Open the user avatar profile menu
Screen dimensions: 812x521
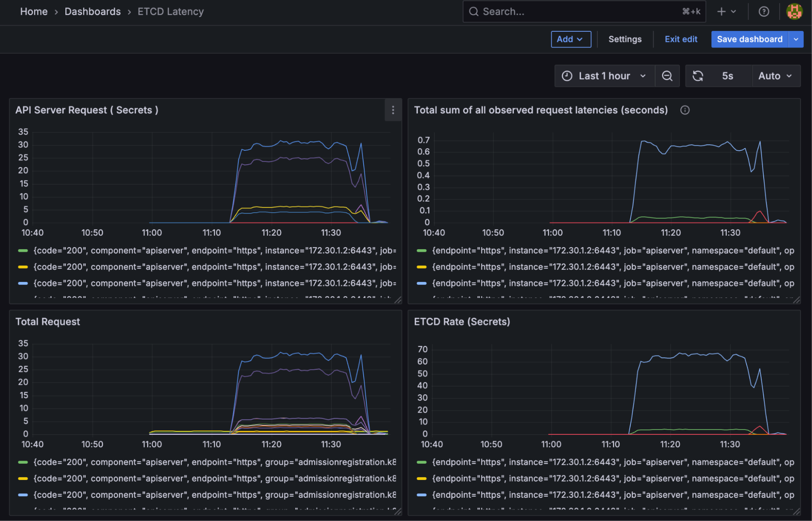[x=795, y=11]
